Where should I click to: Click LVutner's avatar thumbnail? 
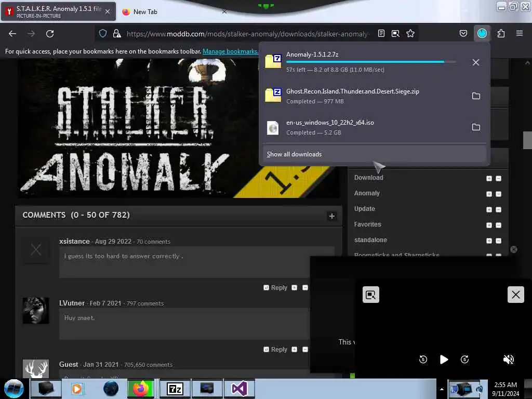point(36,311)
